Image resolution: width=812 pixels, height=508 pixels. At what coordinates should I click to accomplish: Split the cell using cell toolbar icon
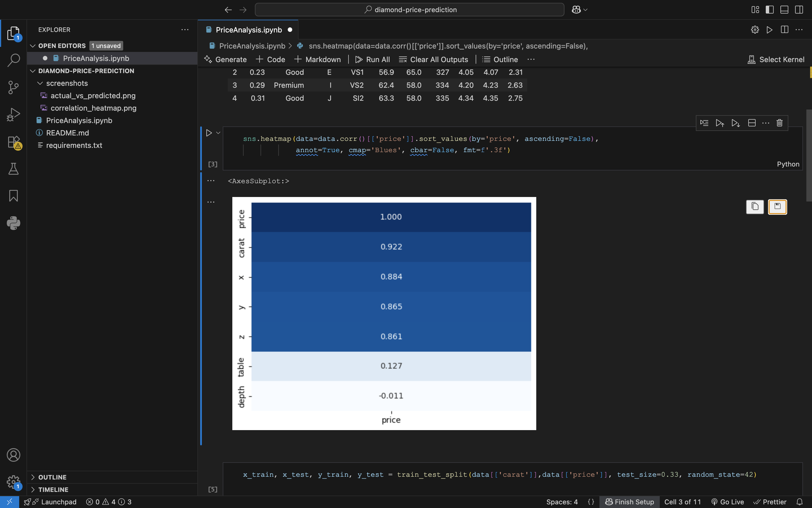tap(752, 123)
